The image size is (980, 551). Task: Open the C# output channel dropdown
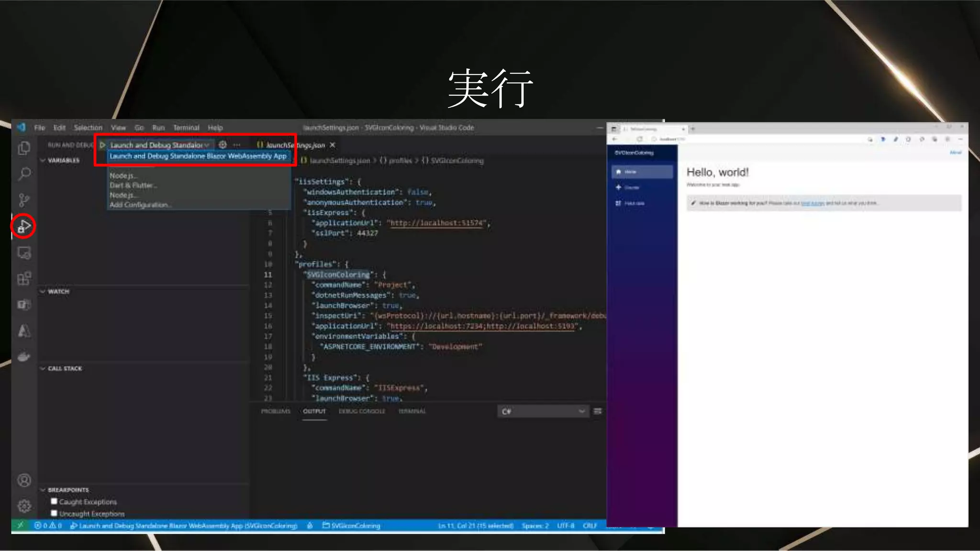coord(543,411)
